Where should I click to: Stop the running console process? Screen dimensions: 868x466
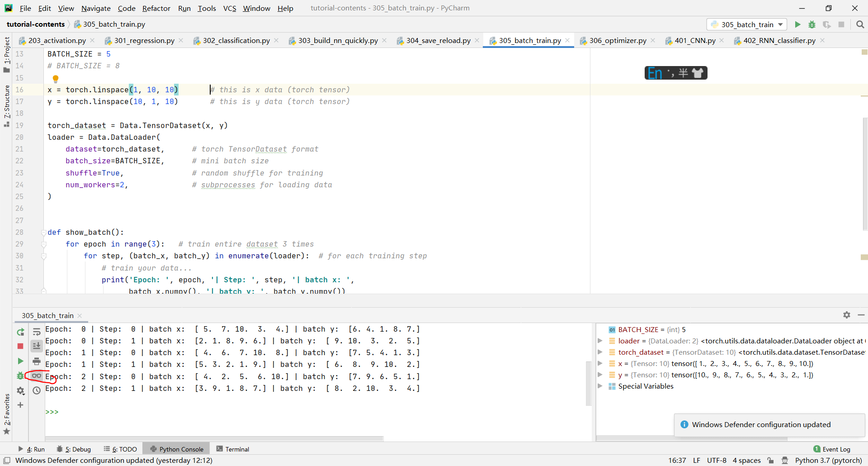click(20, 346)
